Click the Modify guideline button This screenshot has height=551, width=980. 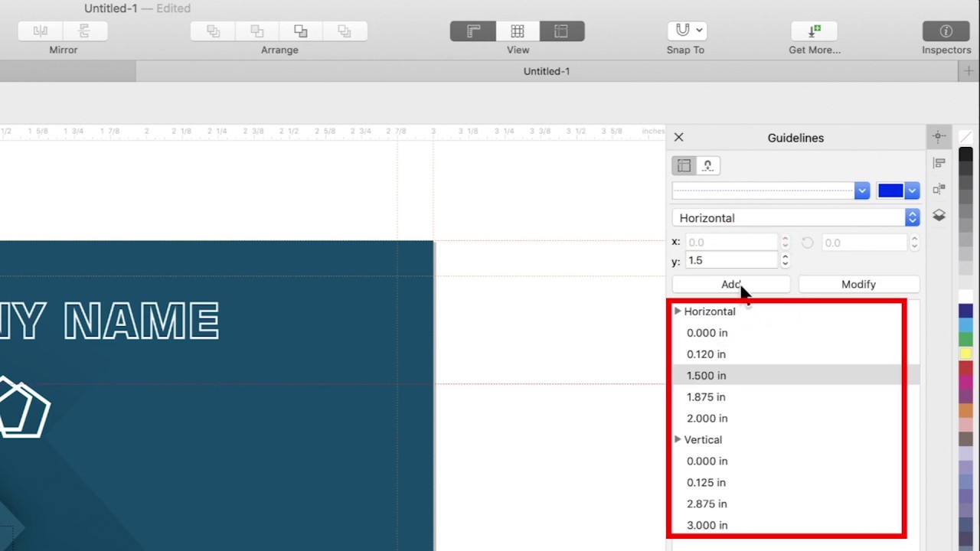(858, 284)
